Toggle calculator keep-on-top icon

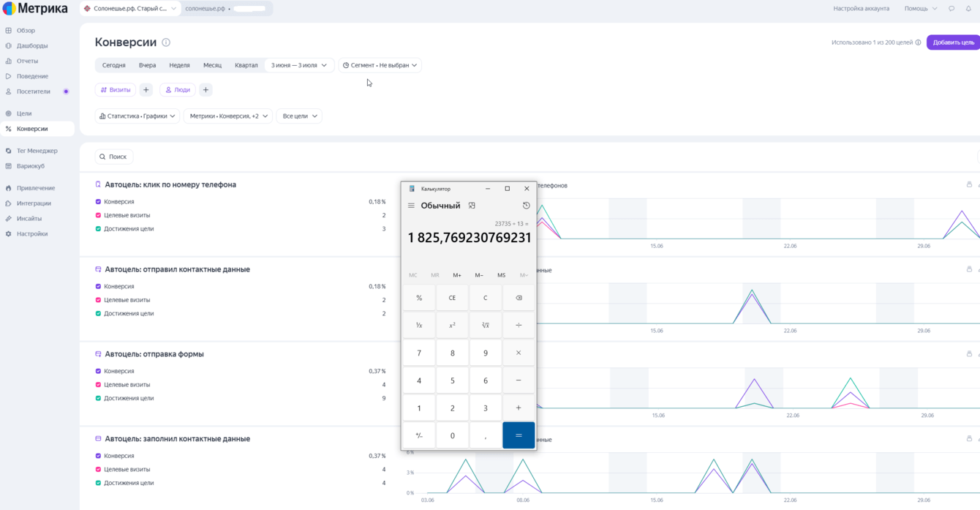coord(472,206)
